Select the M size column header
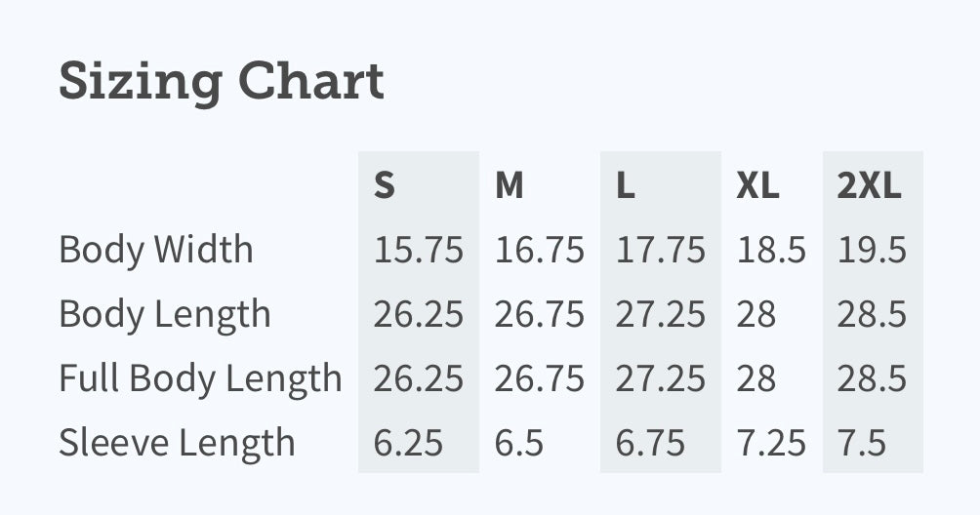 (x=510, y=185)
